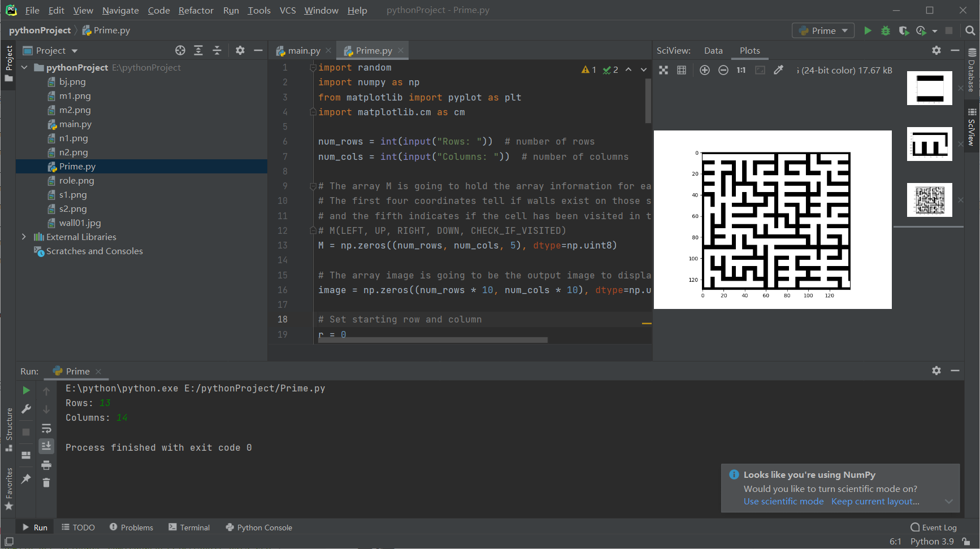Collapse all items in Project panel

point(217,50)
